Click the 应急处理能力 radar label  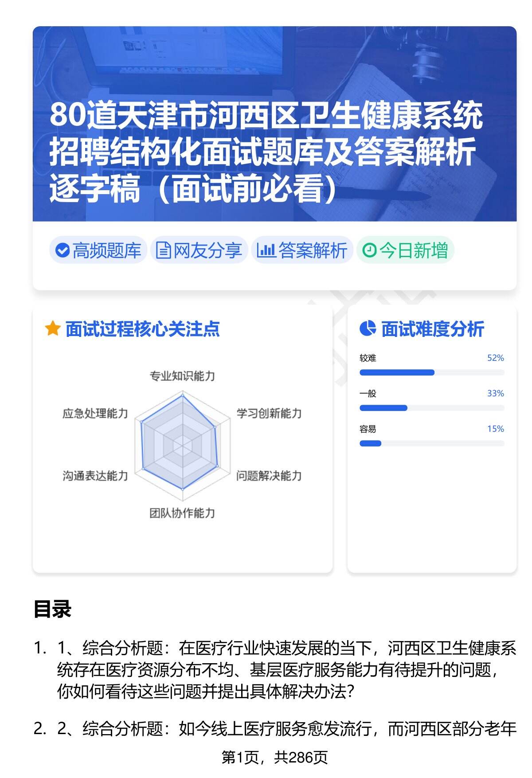point(95,414)
